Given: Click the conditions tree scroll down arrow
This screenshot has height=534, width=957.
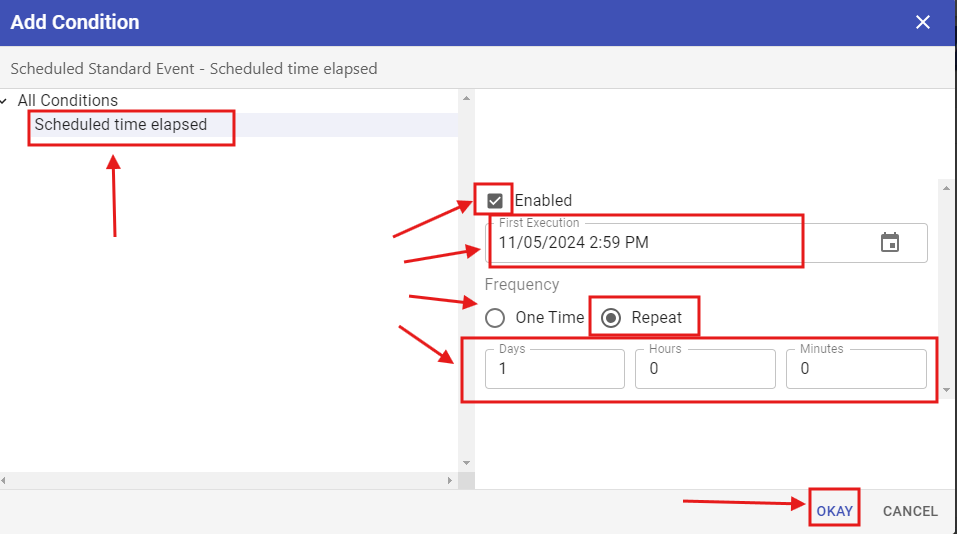Looking at the screenshot, I should pyautogui.click(x=465, y=463).
